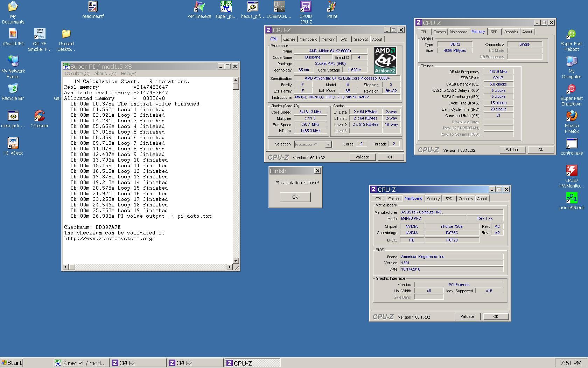The image size is (588, 368).
Task: Expand Processor #1 selection dropdown
Action: pyautogui.click(x=328, y=144)
